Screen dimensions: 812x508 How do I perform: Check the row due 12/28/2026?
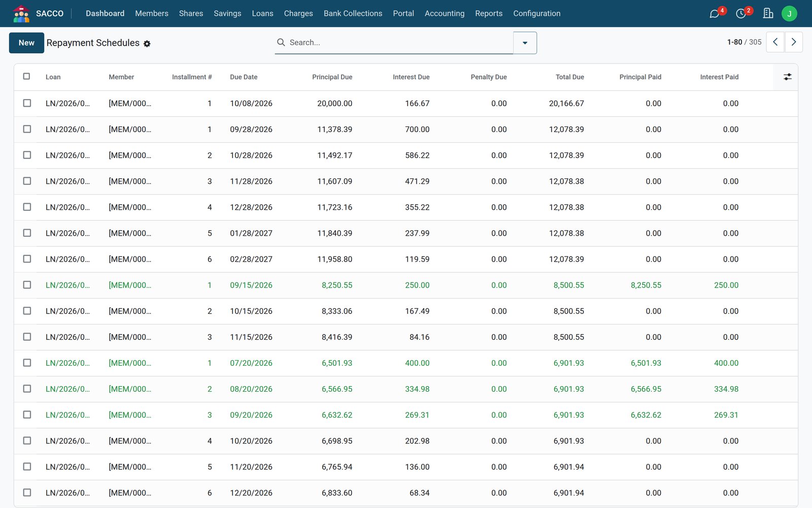pos(27,207)
